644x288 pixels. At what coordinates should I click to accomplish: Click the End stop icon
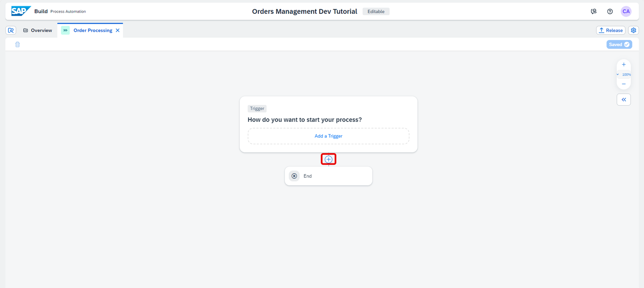coord(294,176)
